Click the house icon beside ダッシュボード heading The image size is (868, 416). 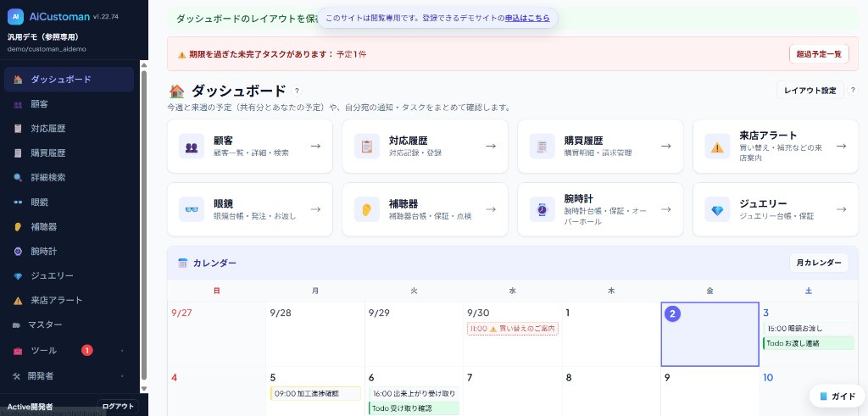(x=176, y=91)
